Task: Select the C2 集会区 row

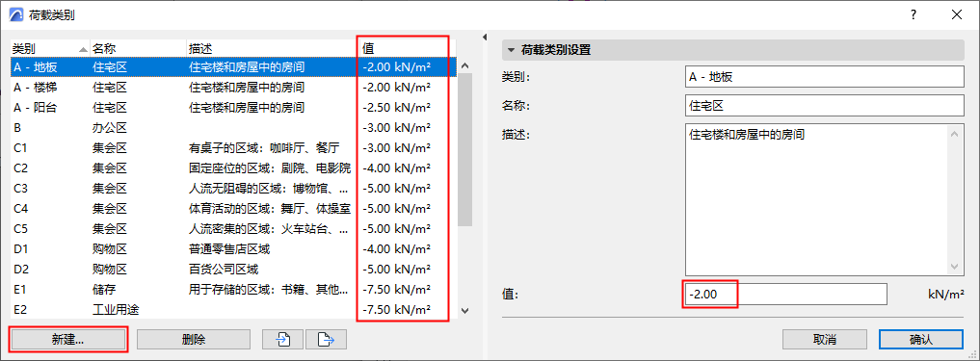Action: tap(233, 168)
